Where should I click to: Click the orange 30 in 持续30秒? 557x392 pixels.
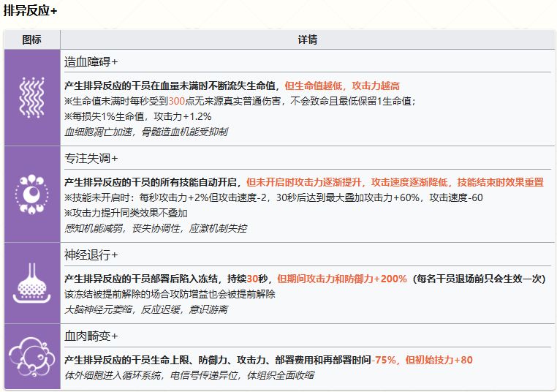(252, 279)
